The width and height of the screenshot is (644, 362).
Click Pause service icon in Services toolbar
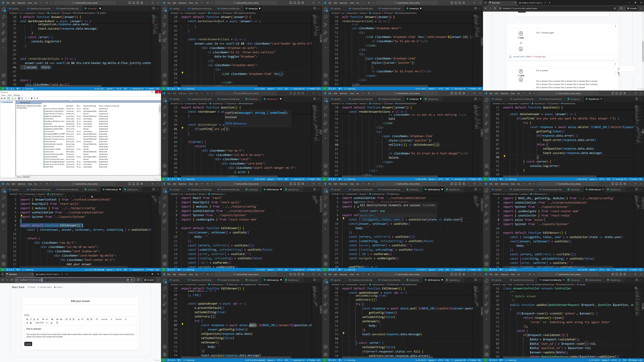(34, 98)
